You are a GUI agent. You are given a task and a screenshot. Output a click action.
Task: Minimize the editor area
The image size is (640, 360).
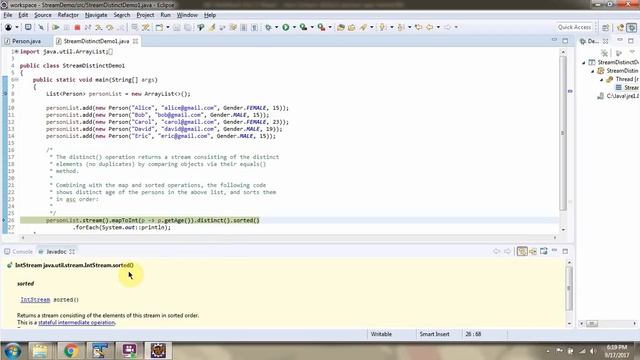pyautogui.click(x=554, y=40)
